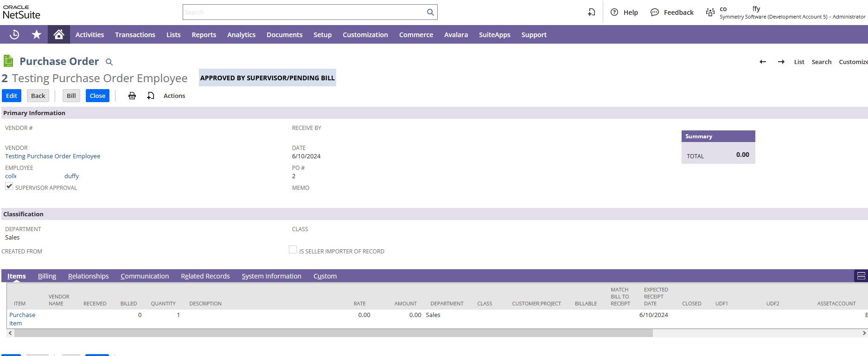Open the Activities menu
868x356 pixels.
(x=89, y=34)
